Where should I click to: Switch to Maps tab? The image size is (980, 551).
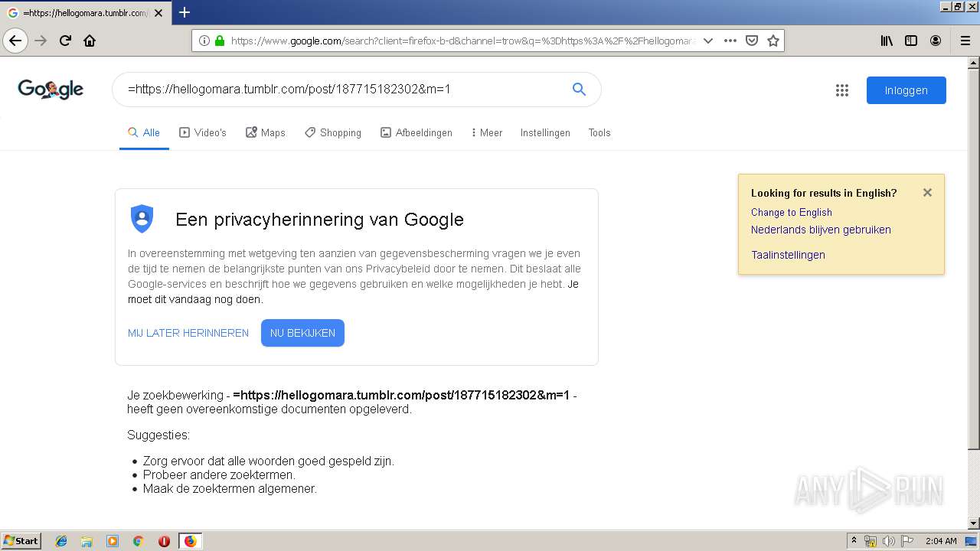coord(266,132)
